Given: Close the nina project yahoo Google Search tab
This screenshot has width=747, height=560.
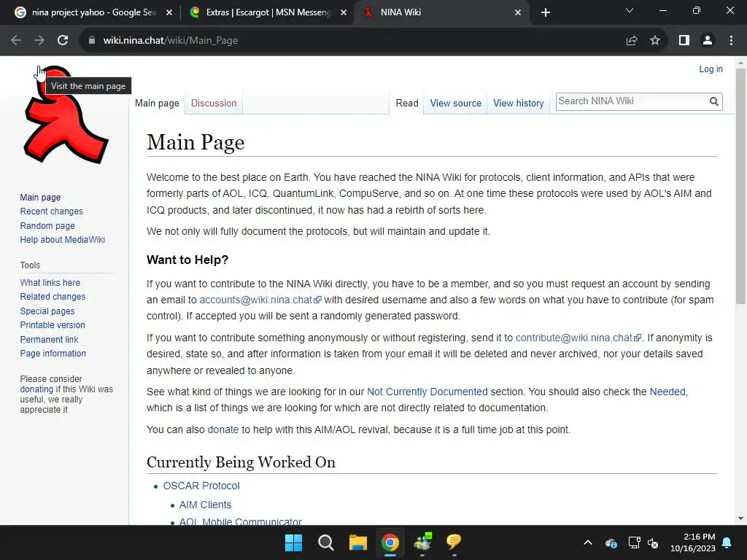Looking at the screenshot, I should pyautogui.click(x=169, y=12).
